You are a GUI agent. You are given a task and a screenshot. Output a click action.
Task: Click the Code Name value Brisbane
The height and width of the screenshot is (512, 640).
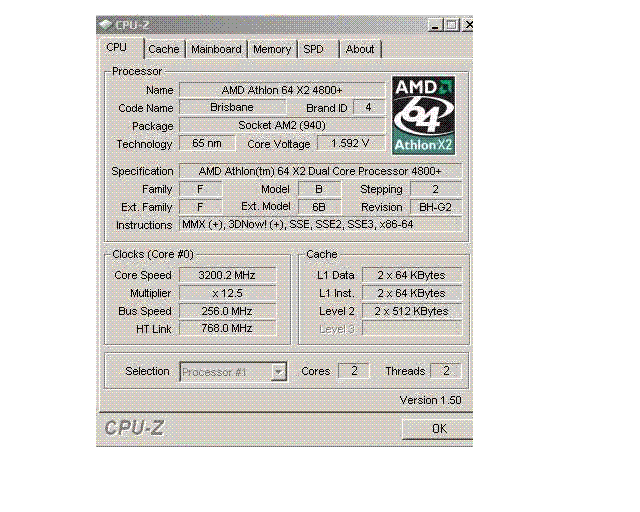pos(232,107)
